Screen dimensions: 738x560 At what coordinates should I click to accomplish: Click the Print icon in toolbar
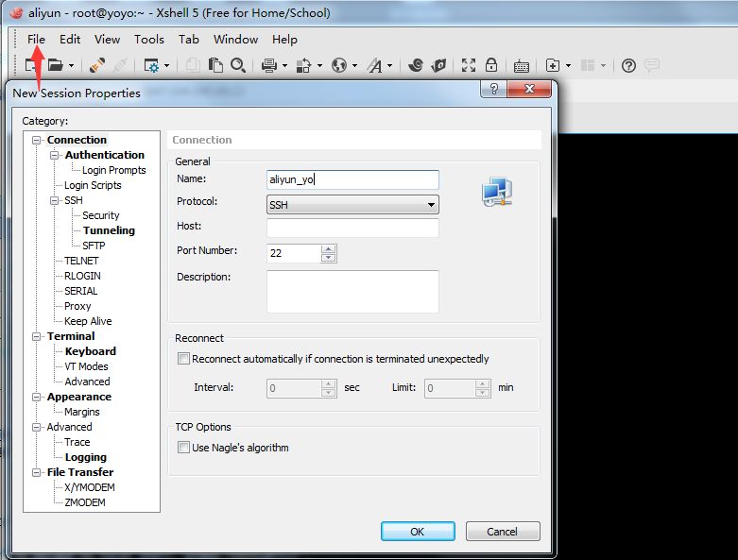click(x=269, y=65)
